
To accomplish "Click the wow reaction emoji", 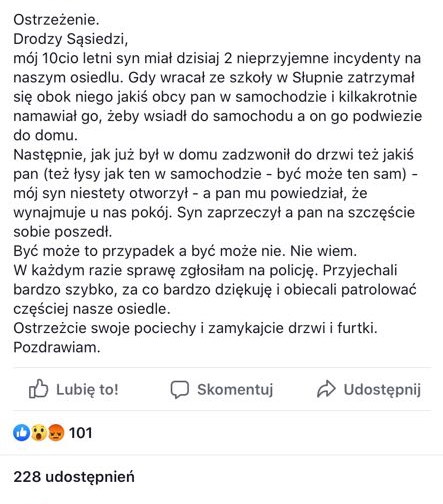I will pos(39,433).
